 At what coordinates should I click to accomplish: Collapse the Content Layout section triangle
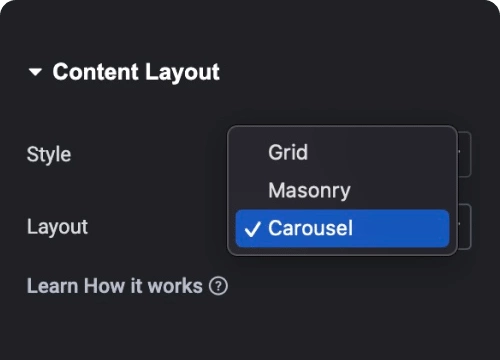pos(35,72)
